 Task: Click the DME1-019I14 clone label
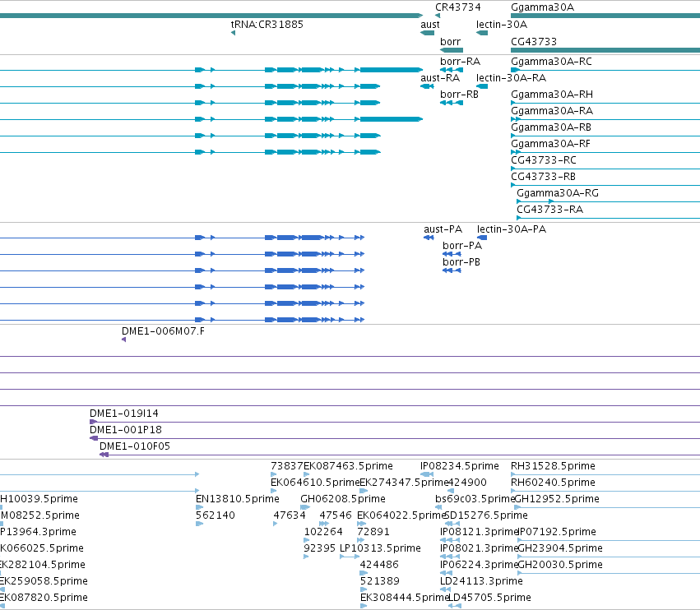pyautogui.click(x=123, y=414)
